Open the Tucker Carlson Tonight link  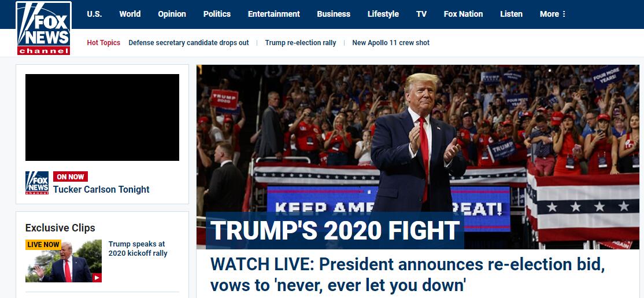point(101,189)
